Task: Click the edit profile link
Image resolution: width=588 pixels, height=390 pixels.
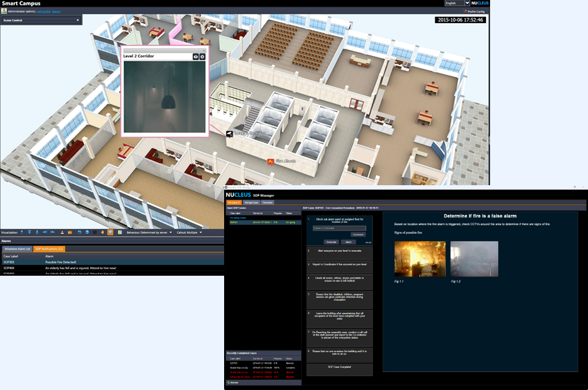Action: pos(44,11)
